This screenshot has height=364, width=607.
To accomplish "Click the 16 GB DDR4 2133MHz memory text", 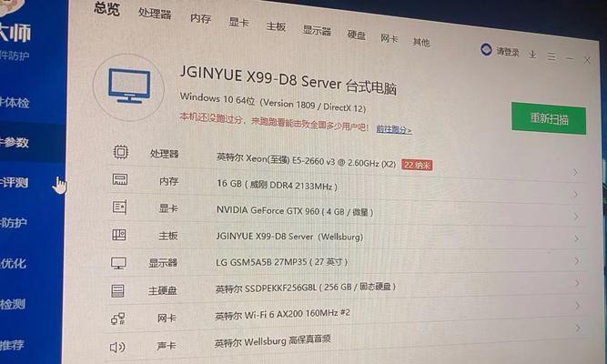I will pyautogui.click(x=278, y=185).
